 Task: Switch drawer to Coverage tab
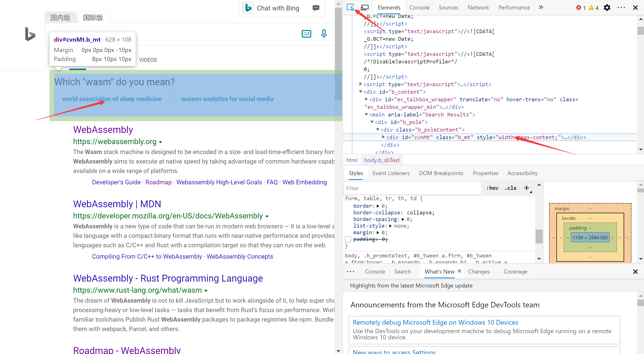pyautogui.click(x=515, y=271)
